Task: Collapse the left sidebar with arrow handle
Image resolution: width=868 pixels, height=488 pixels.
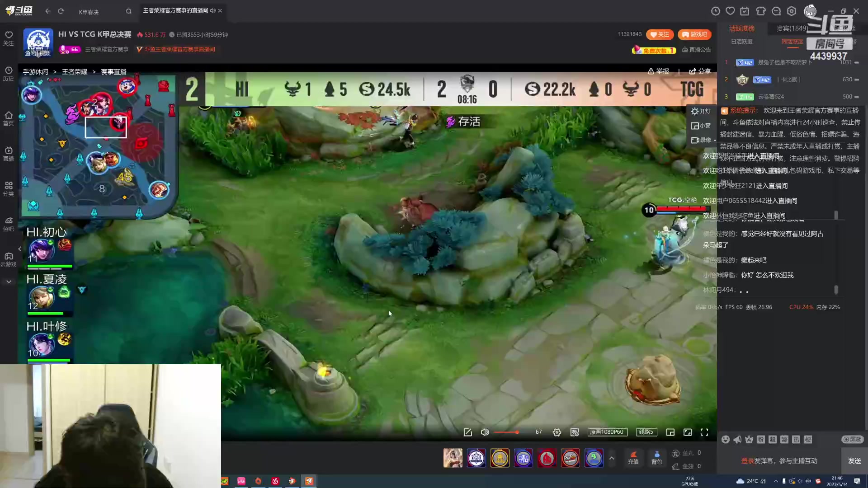Action: click(x=19, y=249)
